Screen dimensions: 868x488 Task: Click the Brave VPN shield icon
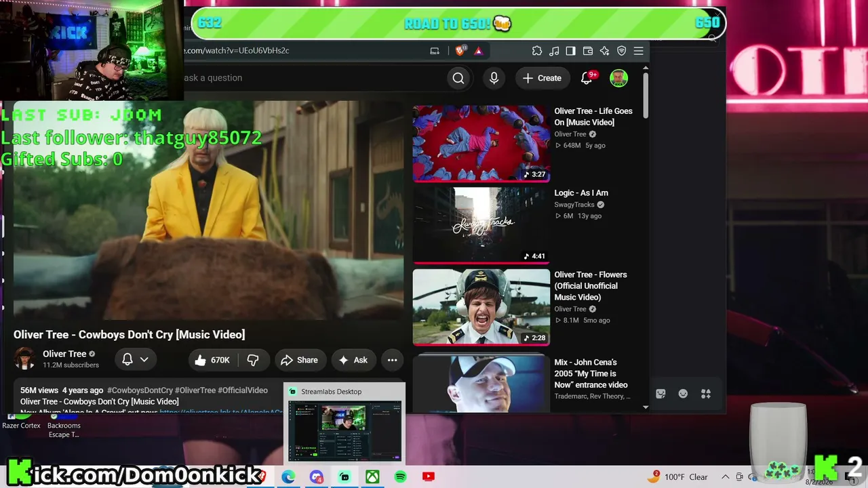[x=621, y=51]
